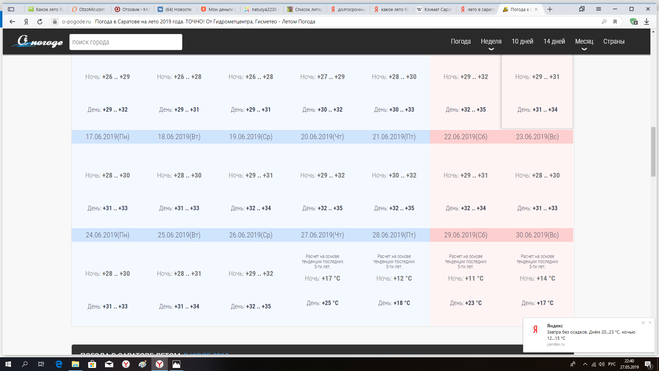Screen dimensions: 659x371
Task: Open the Страны link in the header
Action: (x=614, y=41)
